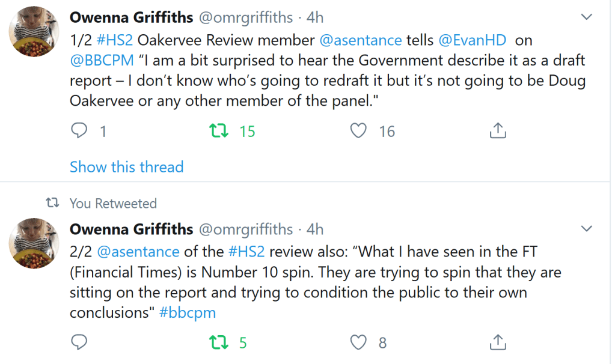Open the #HS2 hashtag in first tweet

[x=111, y=40]
